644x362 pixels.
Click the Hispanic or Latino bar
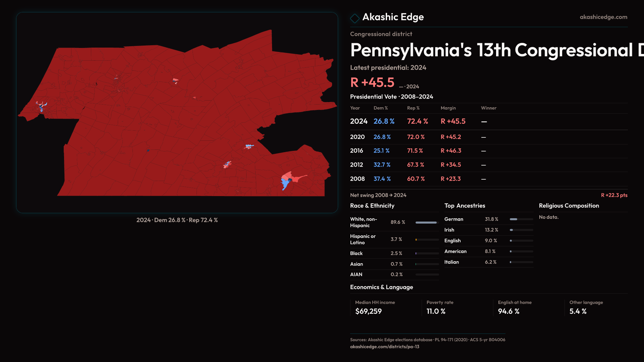click(x=427, y=240)
